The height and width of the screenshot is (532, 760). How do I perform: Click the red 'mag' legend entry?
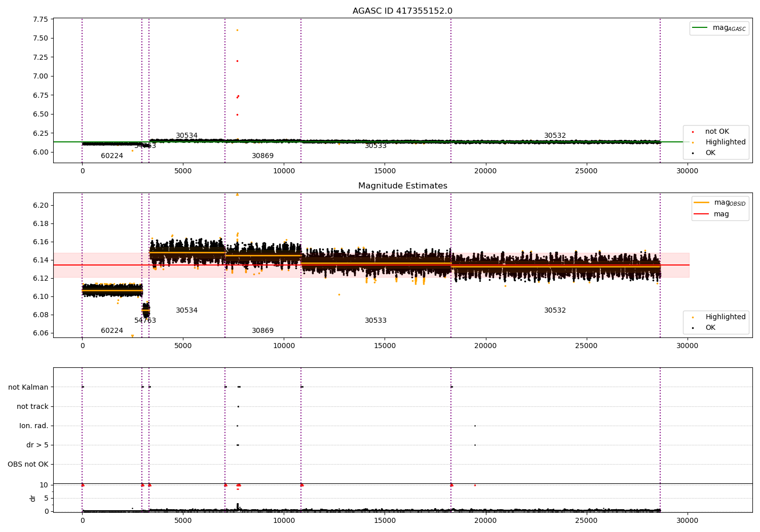tap(711, 214)
